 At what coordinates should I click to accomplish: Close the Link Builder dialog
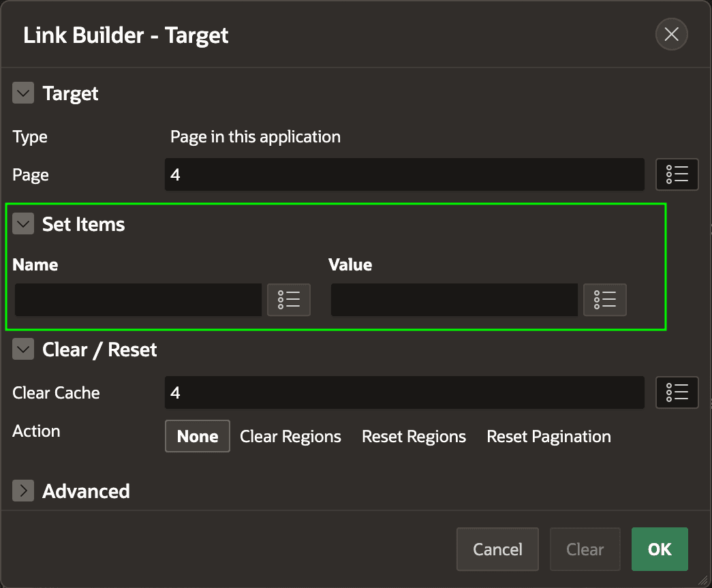pyautogui.click(x=672, y=34)
